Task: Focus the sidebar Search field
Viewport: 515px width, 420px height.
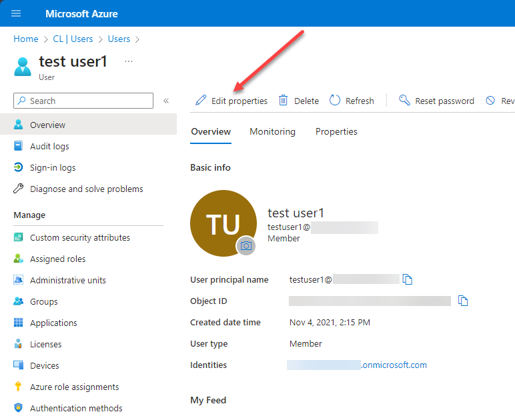Action: point(83,101)
